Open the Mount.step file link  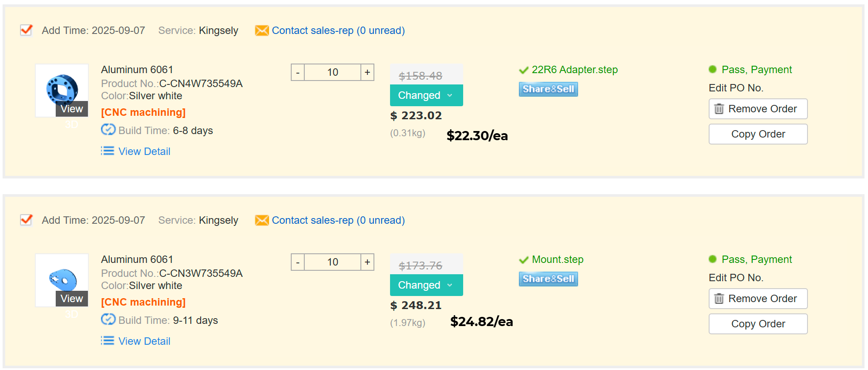557,259
